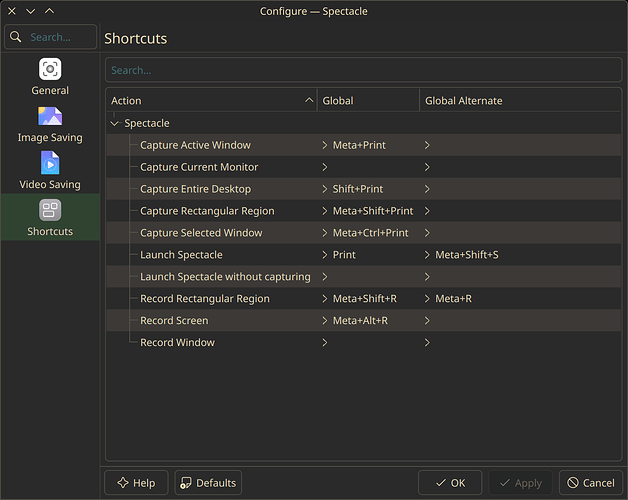Select Launch Spectacle without capturing row
The image size is (628, 500).
pyautogui.click(x=364, y=277)
